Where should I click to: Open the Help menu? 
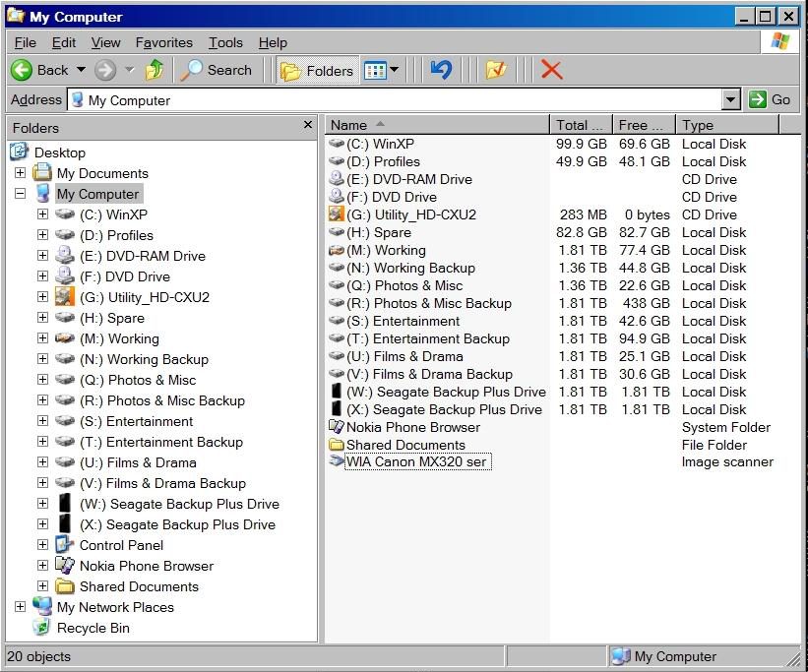tap(273, 42)
